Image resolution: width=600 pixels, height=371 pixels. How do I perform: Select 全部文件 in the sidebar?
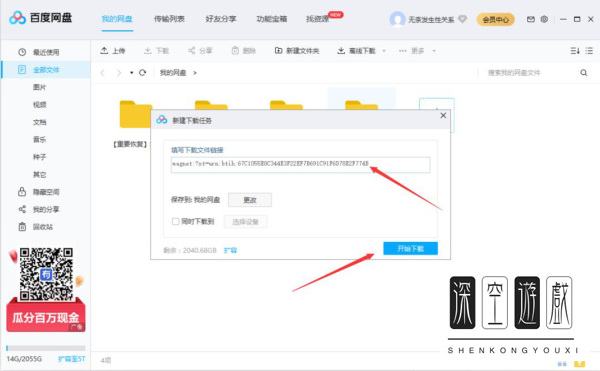pyautogui.click(x=46, y=70)
